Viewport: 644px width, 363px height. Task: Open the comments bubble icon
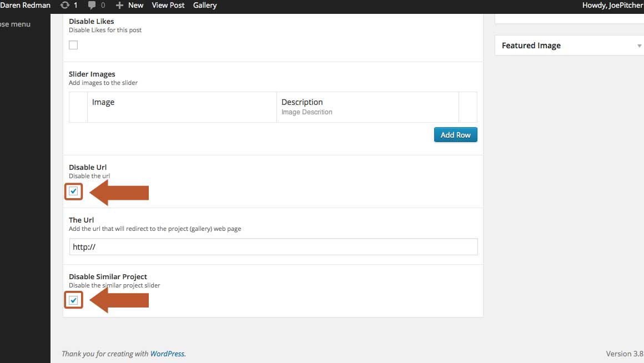(x=92, y=6)
